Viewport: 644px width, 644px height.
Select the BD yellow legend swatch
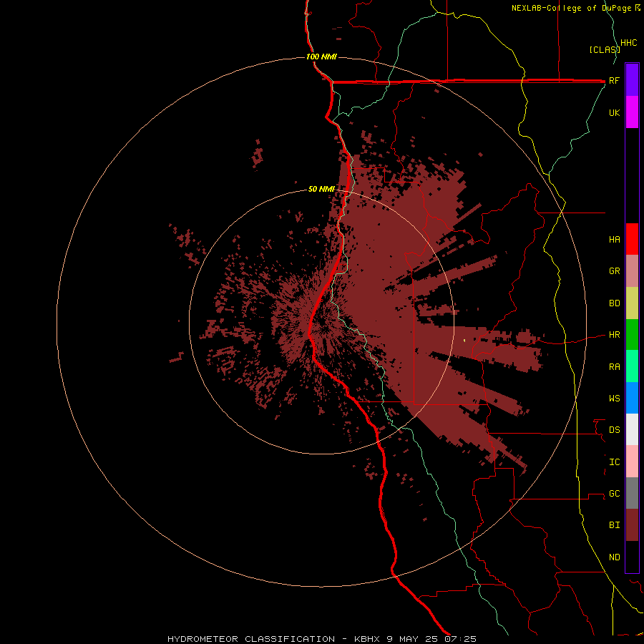[632, 303]
